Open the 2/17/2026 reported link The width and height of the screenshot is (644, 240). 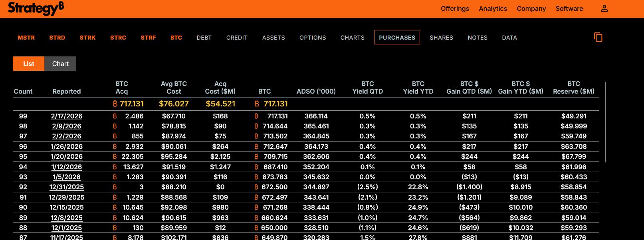[67, 116]
